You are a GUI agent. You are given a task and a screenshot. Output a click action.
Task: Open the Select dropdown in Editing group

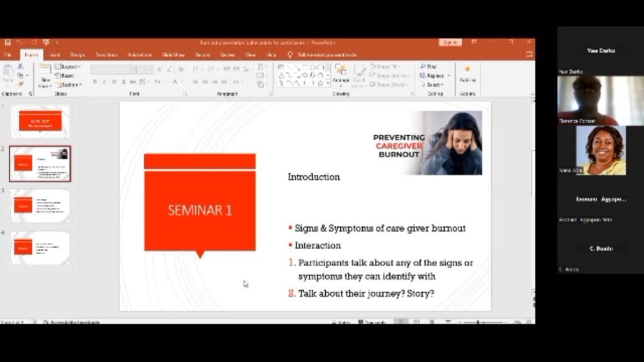click(435, 84)
